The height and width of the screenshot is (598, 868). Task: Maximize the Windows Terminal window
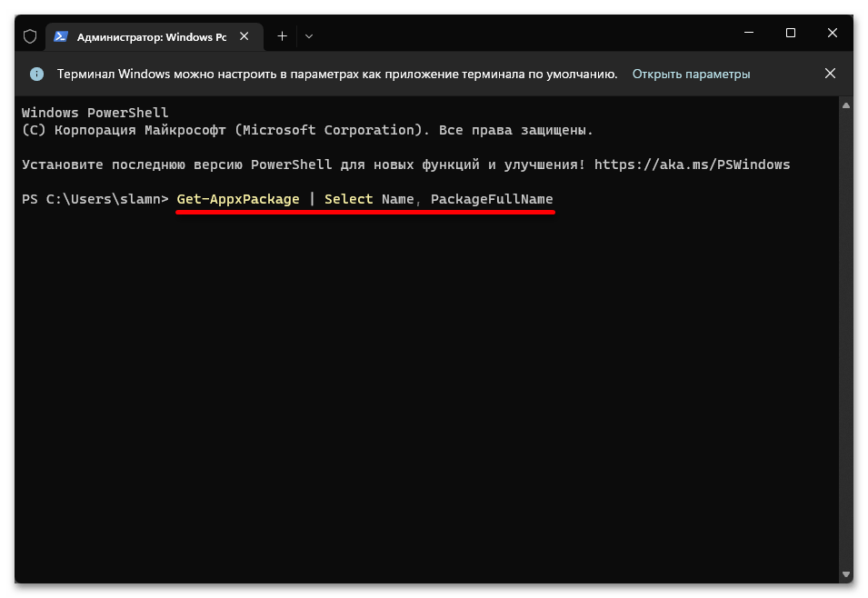790,34
